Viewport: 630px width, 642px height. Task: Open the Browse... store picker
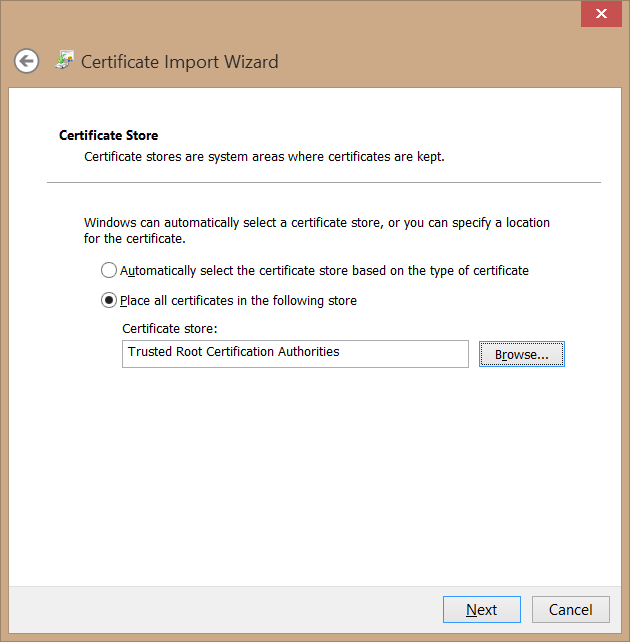pyautogui.click(x=522, y=354)
